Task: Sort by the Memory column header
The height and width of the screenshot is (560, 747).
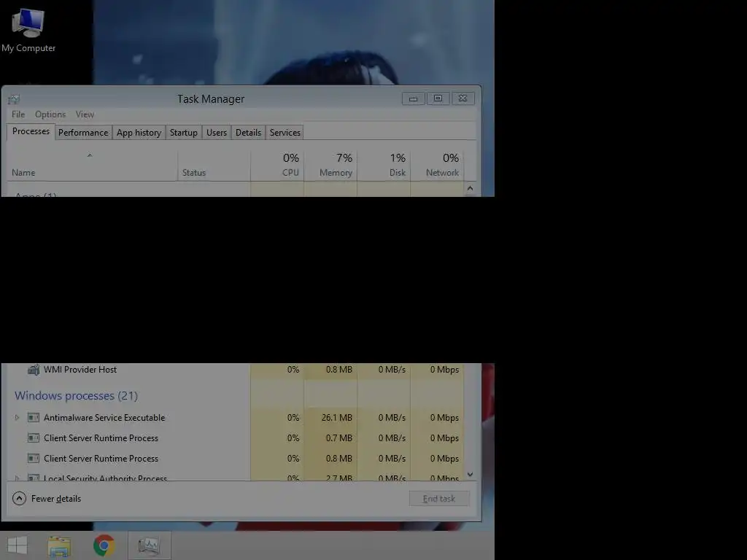Action: tap(330, 166)
